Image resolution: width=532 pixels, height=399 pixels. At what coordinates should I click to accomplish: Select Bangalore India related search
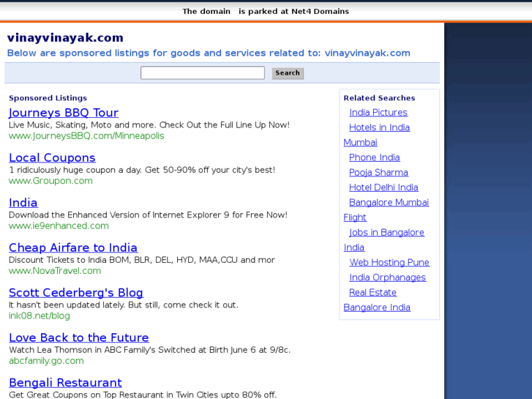click(377, 307)
